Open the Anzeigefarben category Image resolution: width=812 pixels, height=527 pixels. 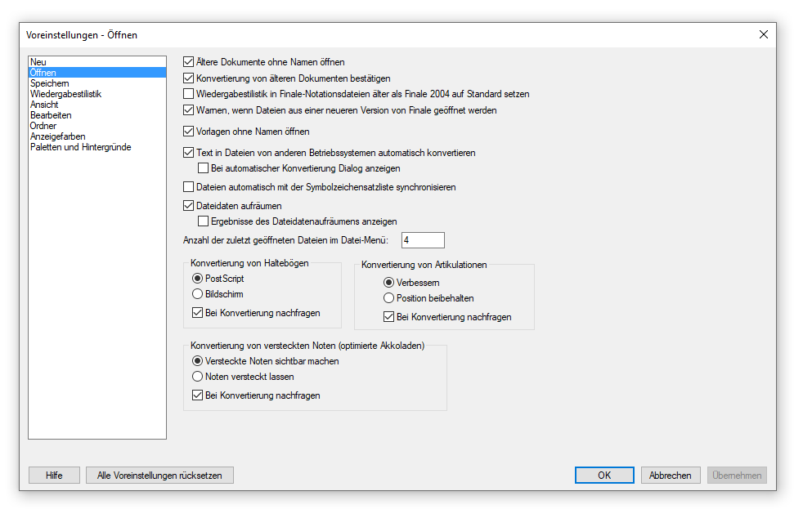[x=97, y=136]
